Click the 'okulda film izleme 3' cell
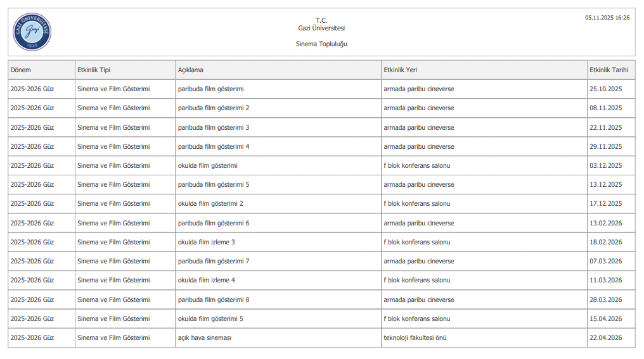This screenshot has width=644, height=359. [x=207, y=242]
